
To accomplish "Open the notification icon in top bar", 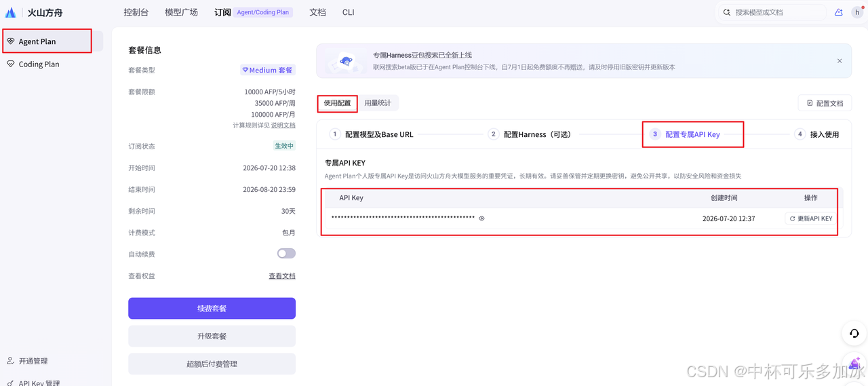I will [x=839, y=12].
